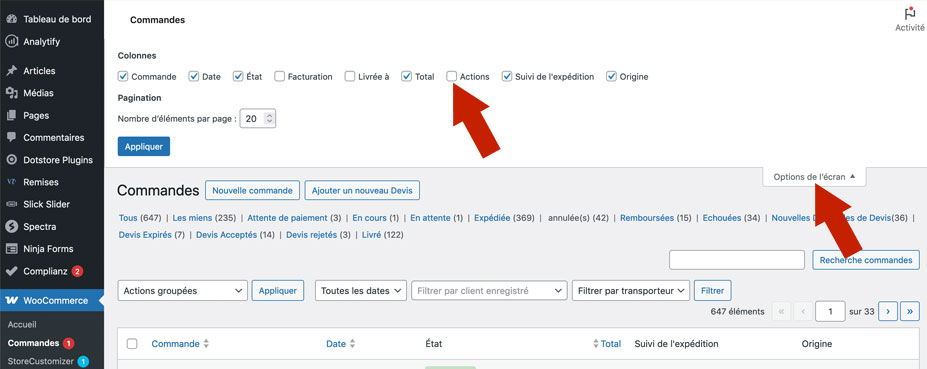Filter orders by Devis Acceptés
This screenshot has width=927, height=369.
(235, 235)
